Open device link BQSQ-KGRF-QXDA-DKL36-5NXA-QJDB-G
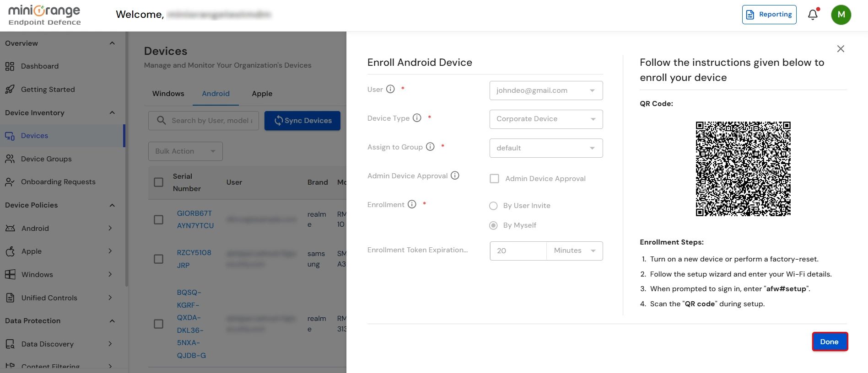Viewport: 868px width, 373px height. pos(191,324)
